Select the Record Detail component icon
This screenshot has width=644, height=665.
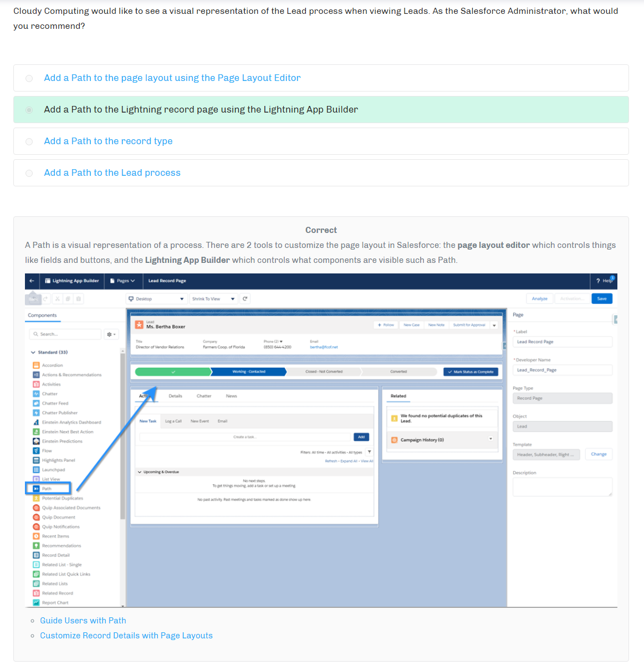(x=36, y=555)
